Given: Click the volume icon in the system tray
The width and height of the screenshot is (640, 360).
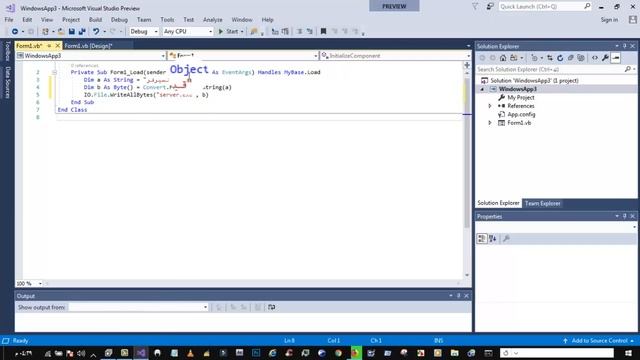Looking at the screenshot, I should (x=81, y=353).
